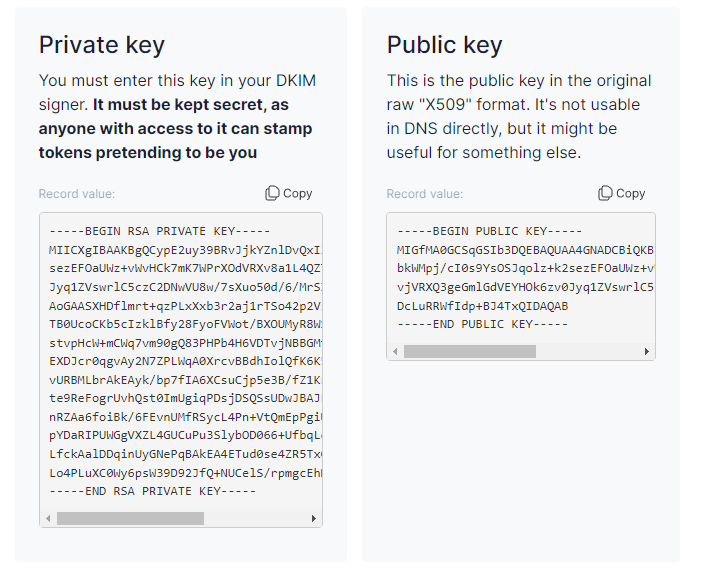The image size is (711, 578).
Task: Click the left scroll arrow in the public key box
Action: click(395, 351)
